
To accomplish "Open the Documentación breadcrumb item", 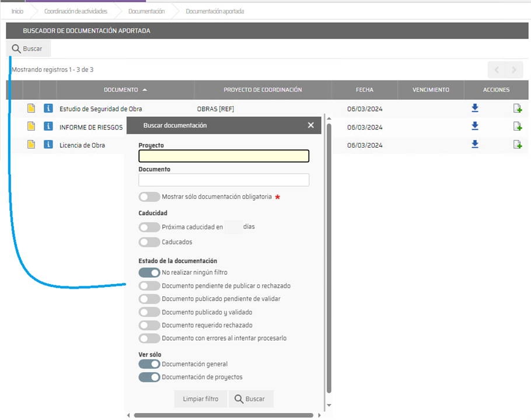I will (146, 11).
